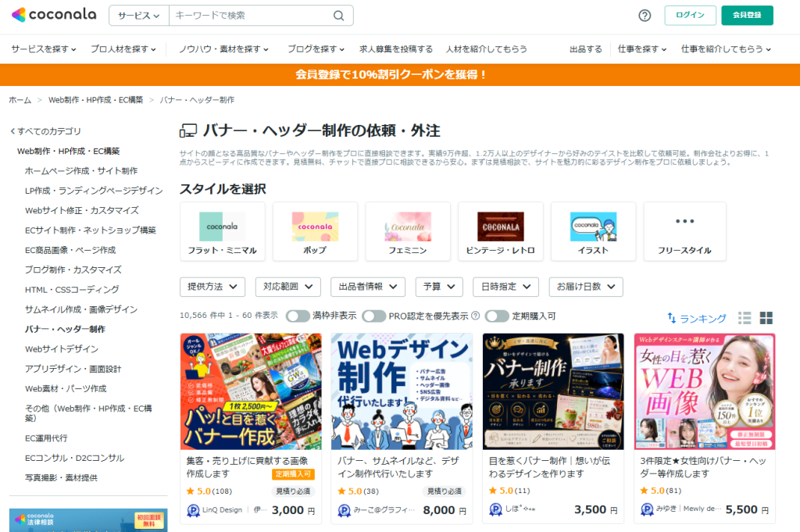This screenshot has height=532, width=800.
Task: Select ポップ style card
Action: 315,231
